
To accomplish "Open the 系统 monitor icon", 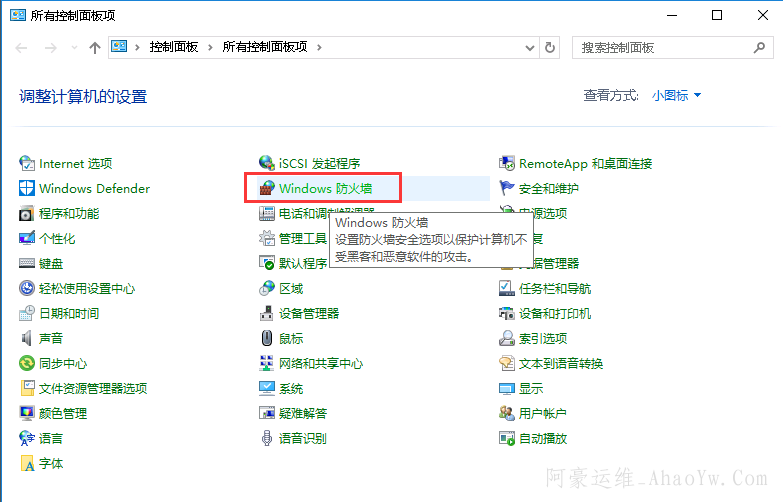I will [x=267, y=388].
